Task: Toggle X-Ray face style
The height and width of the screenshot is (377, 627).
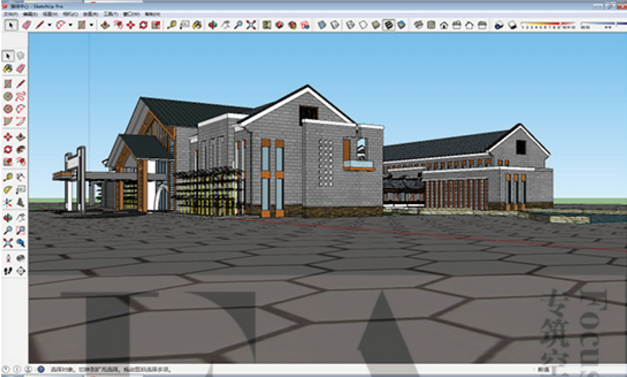Action: (322, 25)
